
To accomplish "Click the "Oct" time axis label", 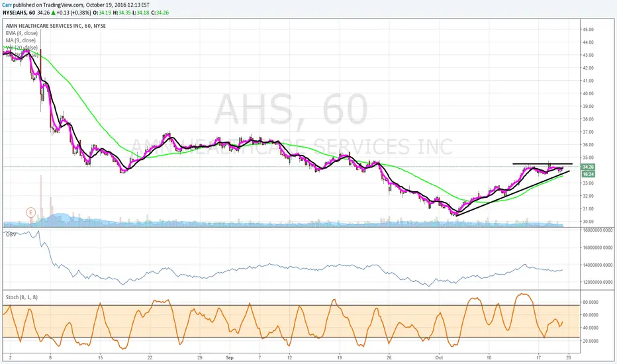I will click(439, 357).
